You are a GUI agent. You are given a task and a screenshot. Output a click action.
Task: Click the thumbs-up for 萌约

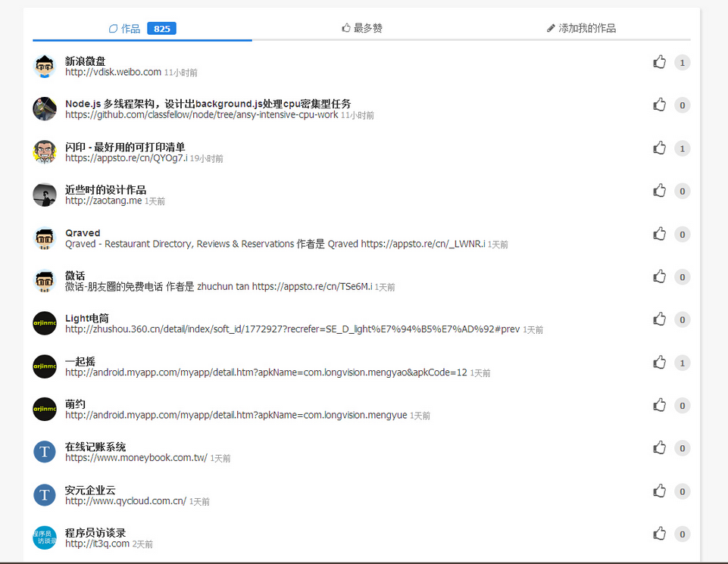click(x=659, y=405)
